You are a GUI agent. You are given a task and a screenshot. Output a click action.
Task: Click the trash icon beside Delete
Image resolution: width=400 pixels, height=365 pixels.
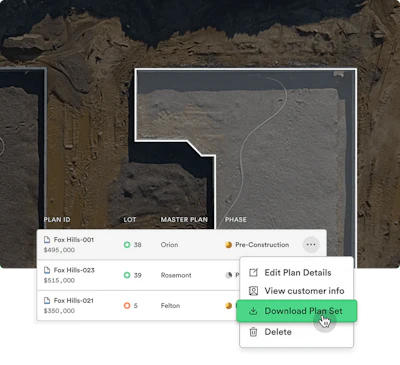point(253,332)
